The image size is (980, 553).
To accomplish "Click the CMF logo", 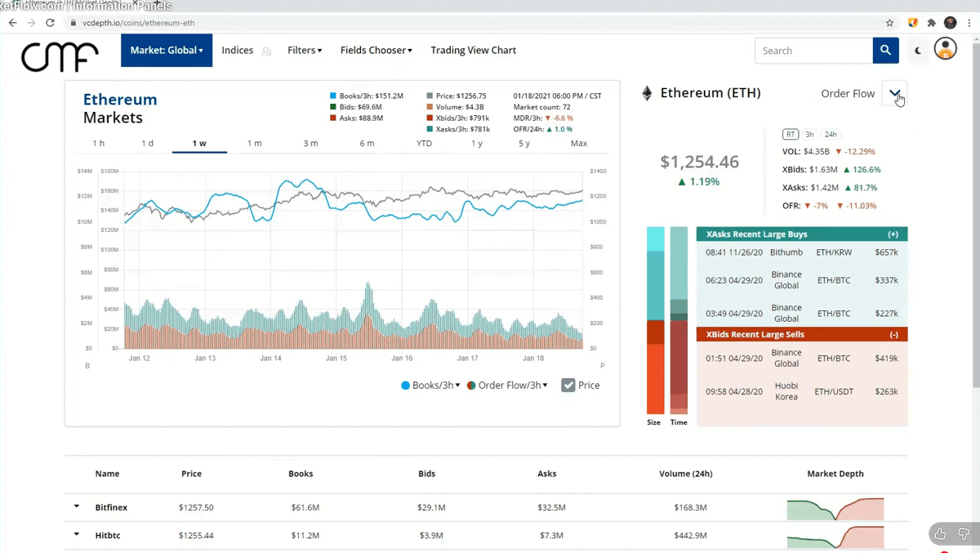I will [x=60, y=56].
